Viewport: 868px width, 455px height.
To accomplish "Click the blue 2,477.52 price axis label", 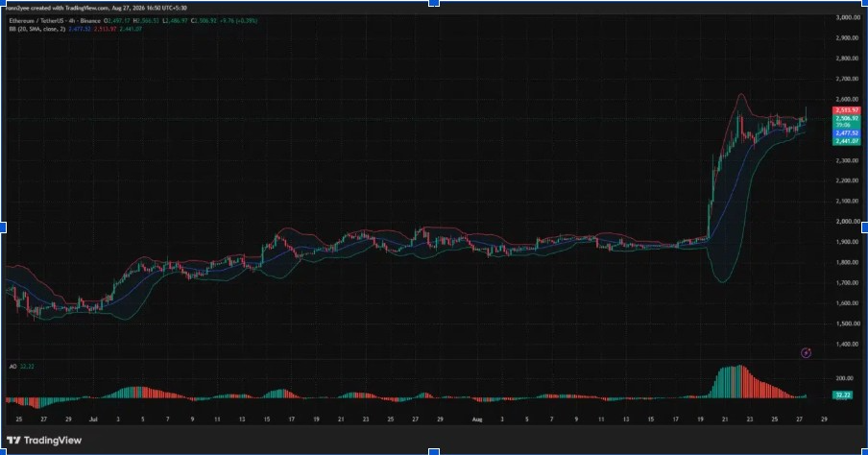I will pyautogui.click(x=847, y=133).
